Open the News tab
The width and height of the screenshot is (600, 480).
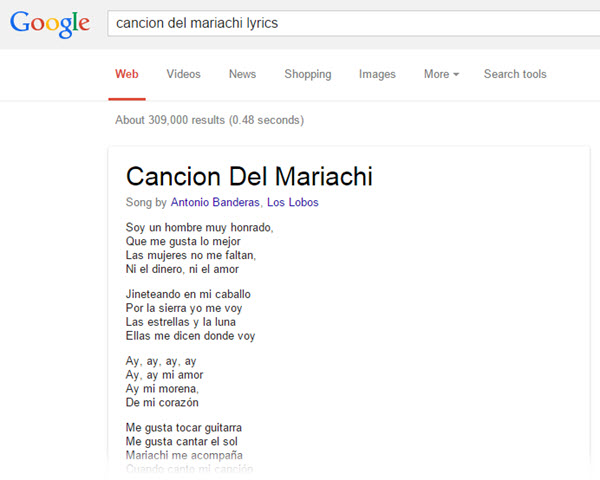[x=242, y=74]
